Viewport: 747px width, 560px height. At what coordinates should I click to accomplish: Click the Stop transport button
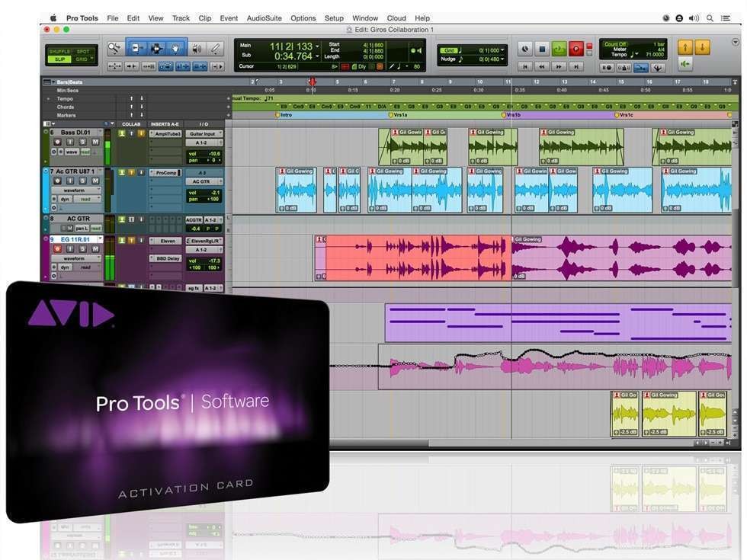(542, 49)
